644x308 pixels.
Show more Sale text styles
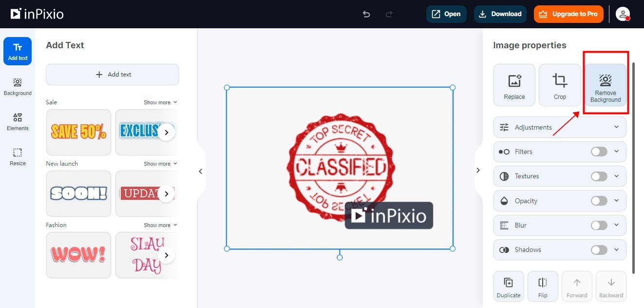(x=160, y=102)
